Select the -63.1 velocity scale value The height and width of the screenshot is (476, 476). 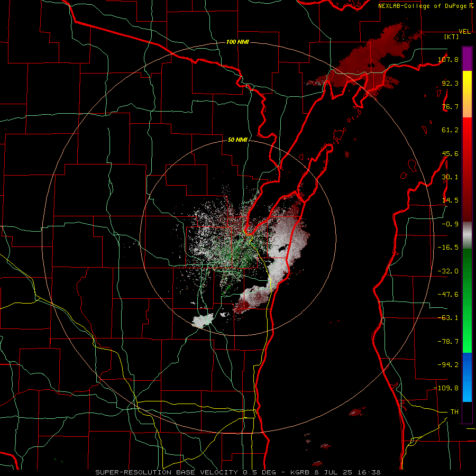click(448, 318)
